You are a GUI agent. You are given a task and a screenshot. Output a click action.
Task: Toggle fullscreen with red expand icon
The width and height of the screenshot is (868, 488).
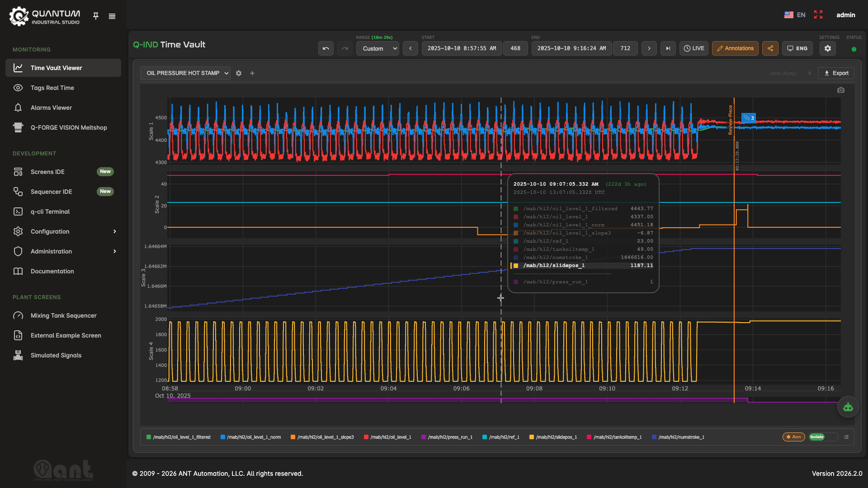(x=818, y=15)
